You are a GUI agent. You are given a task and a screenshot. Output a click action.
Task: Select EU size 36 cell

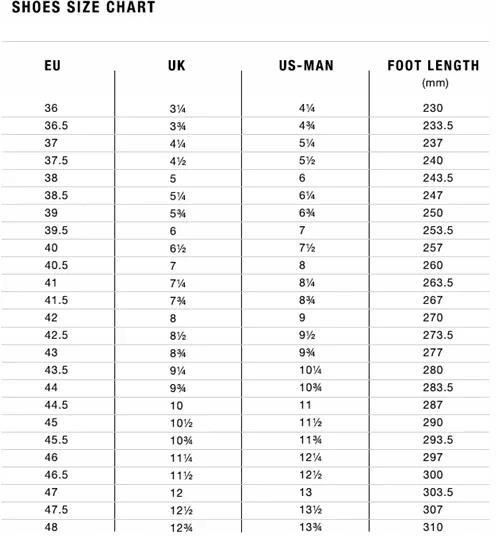pos(51,108)
